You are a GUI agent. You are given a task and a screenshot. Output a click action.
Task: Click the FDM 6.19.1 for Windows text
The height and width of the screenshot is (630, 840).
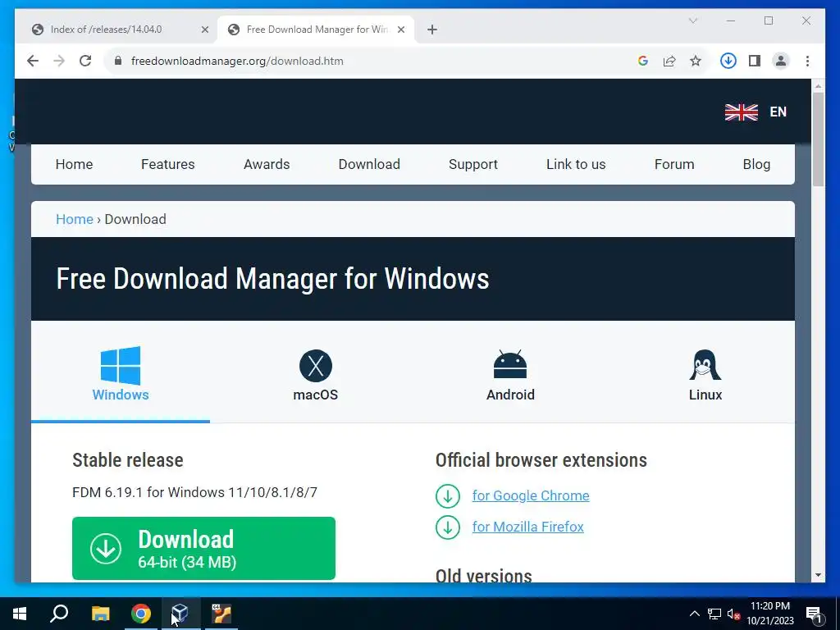[195, 492]
